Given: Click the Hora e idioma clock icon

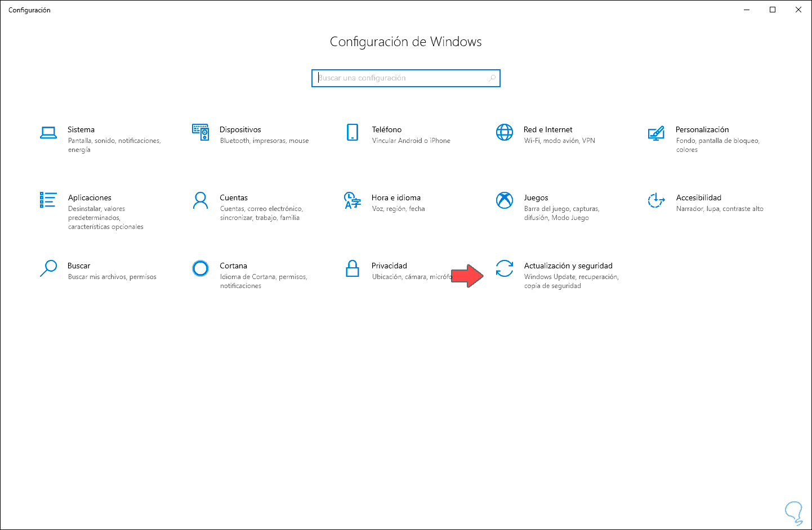Looking at the screenshot, I should click(x=353, y=201).
